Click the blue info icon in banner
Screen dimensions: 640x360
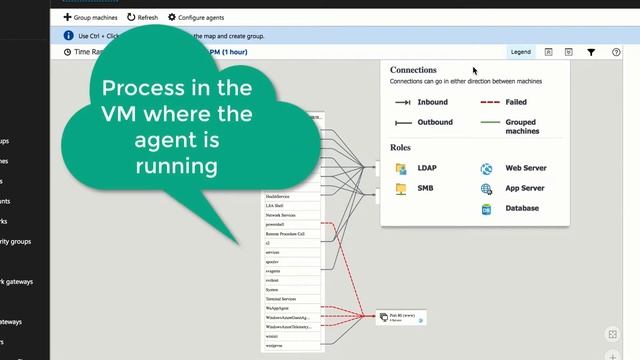tap(69, 36)
